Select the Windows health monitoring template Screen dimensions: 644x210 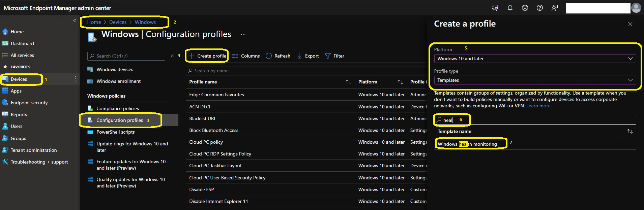coord(467,144)
